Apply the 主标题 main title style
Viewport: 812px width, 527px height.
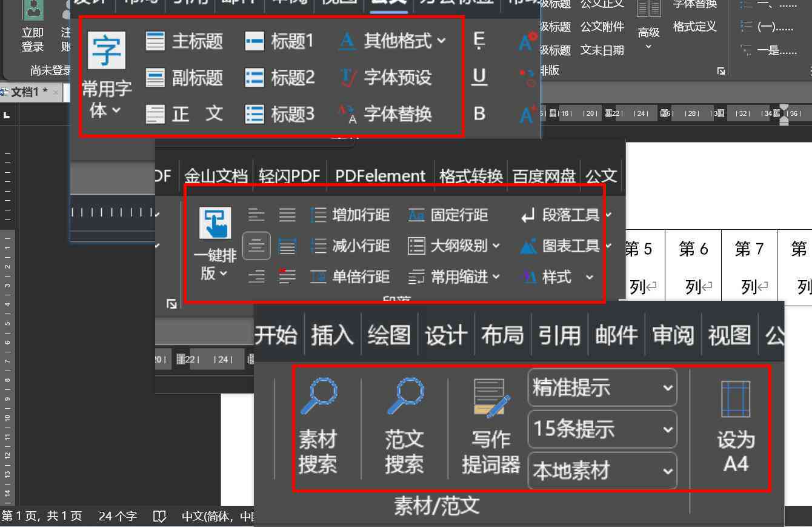coord(184,41)
